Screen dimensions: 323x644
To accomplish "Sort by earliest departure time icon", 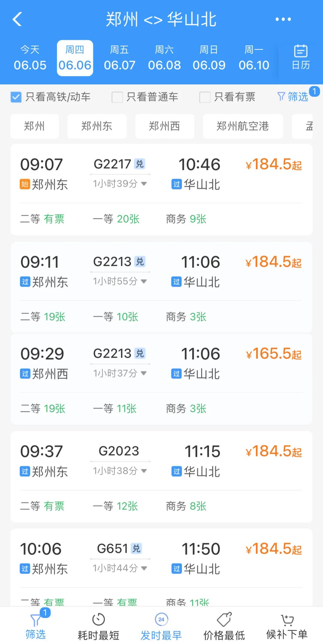I will click(161, 619).
